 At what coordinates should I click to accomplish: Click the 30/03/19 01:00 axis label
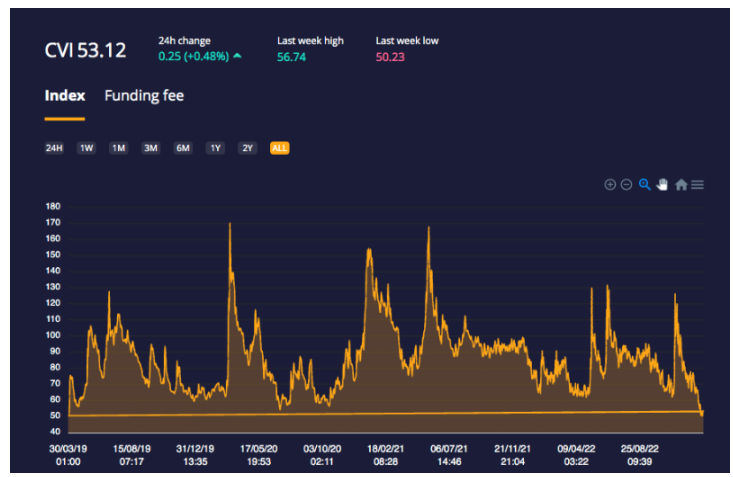pos(68,455)
